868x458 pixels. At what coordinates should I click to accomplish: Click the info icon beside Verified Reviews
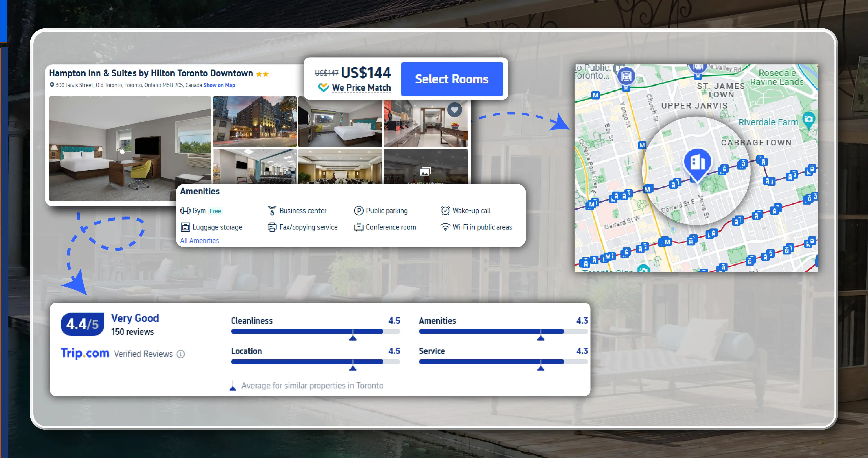coord(181,354)
